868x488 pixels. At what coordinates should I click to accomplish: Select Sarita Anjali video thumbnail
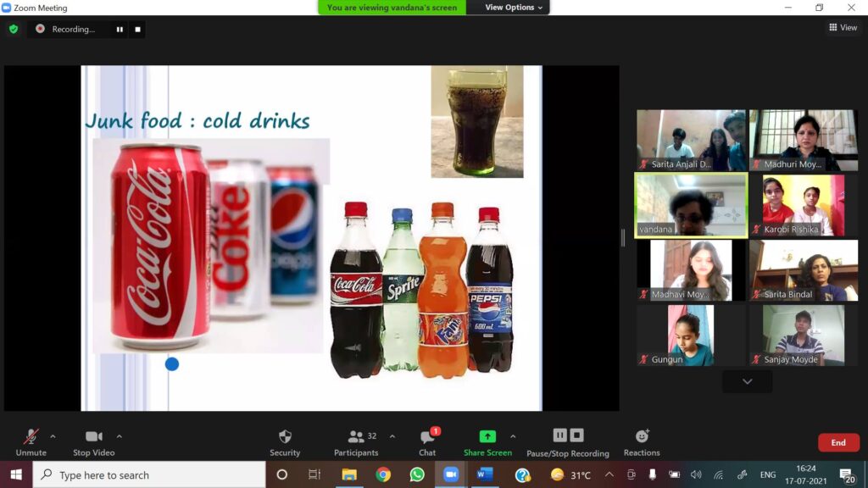(691, 140)
